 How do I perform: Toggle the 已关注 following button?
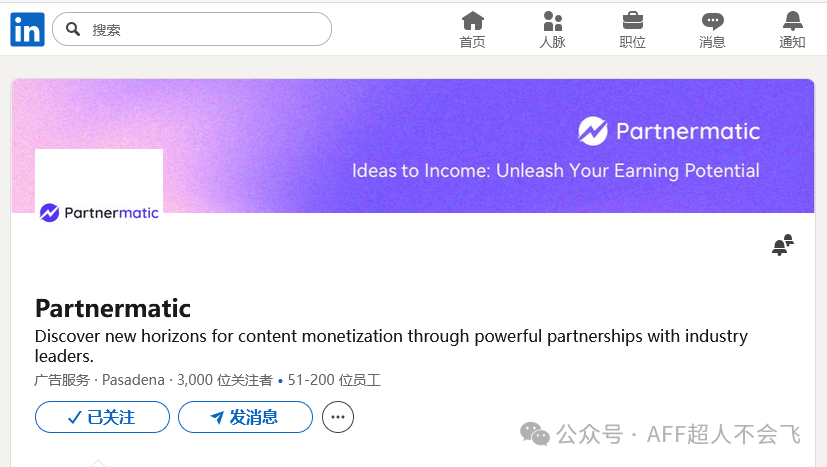click(102, 417)
